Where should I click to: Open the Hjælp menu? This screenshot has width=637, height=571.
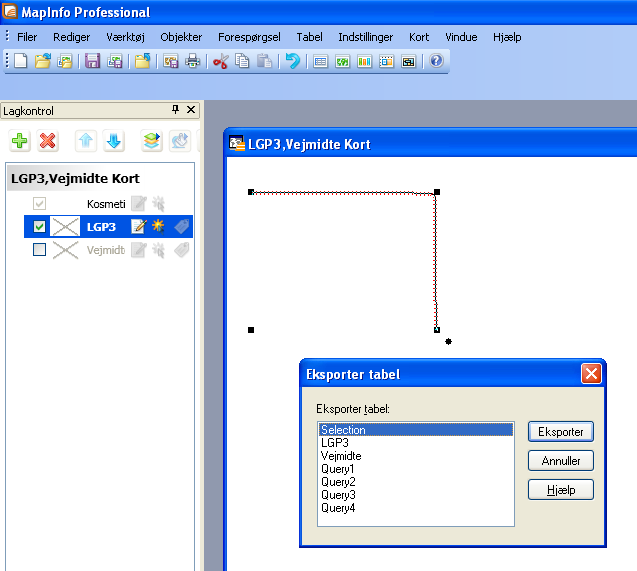(x=507, y=37)
